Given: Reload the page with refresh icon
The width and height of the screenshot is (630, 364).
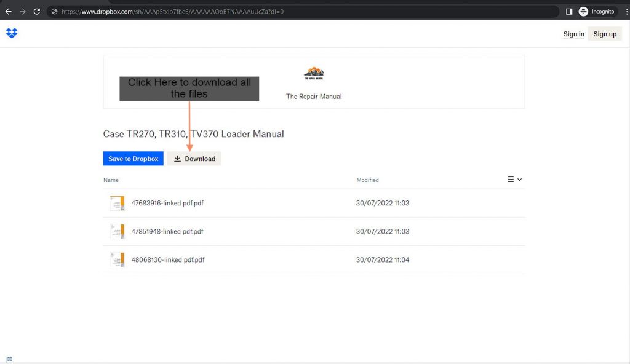Looking at the screenshot, I should (x=37, y=11).
